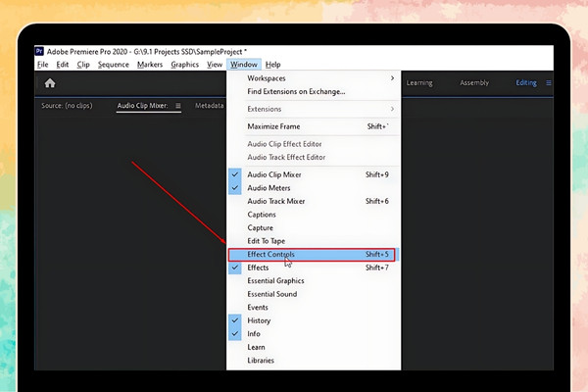Screen dimensions: 588x392
Task: Switch to Metadata tab
Action: [209, 106]
